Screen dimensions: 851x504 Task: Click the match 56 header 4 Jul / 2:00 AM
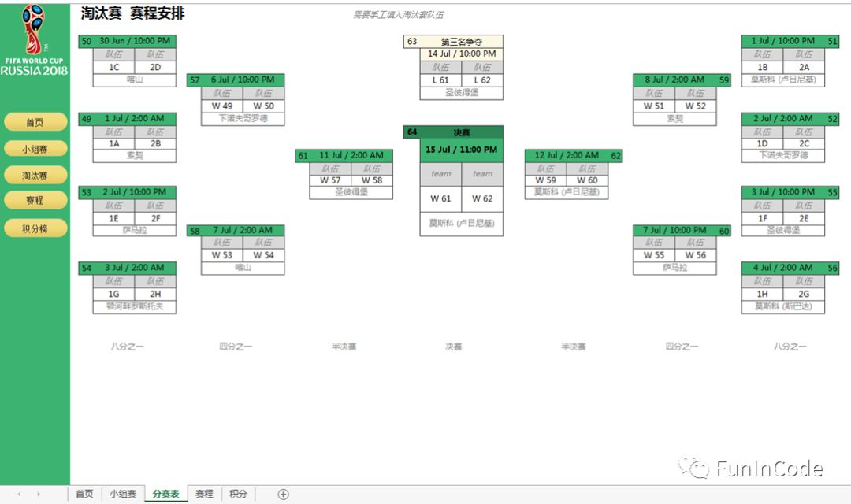click(783, 268)
